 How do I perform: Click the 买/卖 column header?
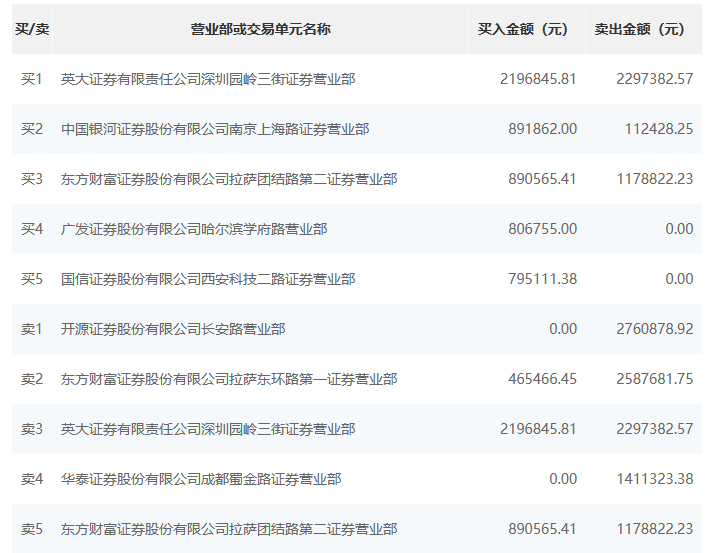pos(32,29)
